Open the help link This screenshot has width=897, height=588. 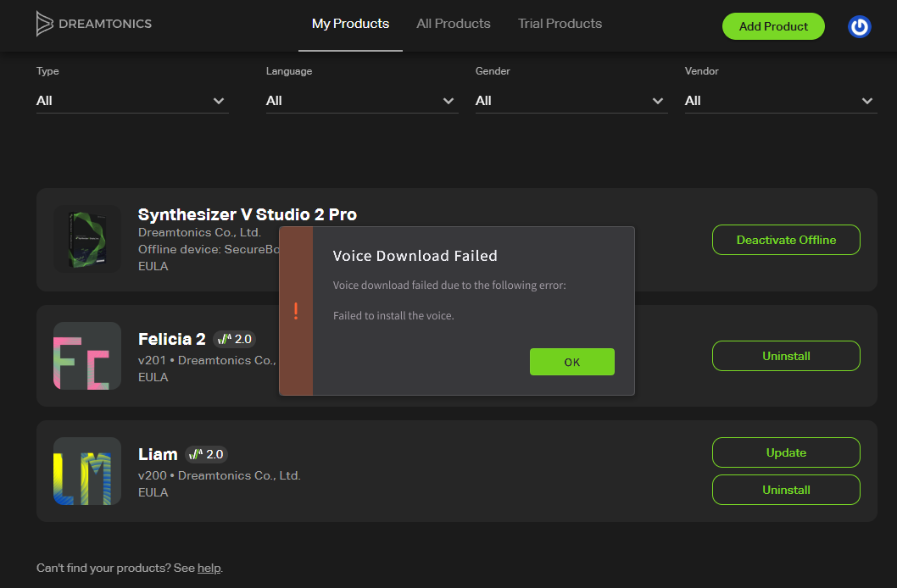(x=209, y=568)
